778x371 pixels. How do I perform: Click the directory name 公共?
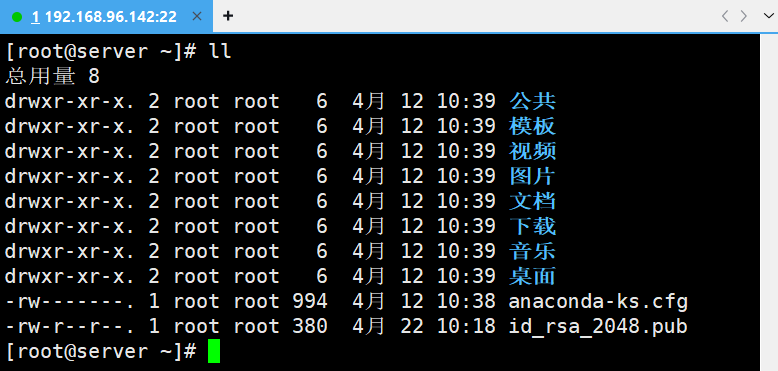click(532, 101)
